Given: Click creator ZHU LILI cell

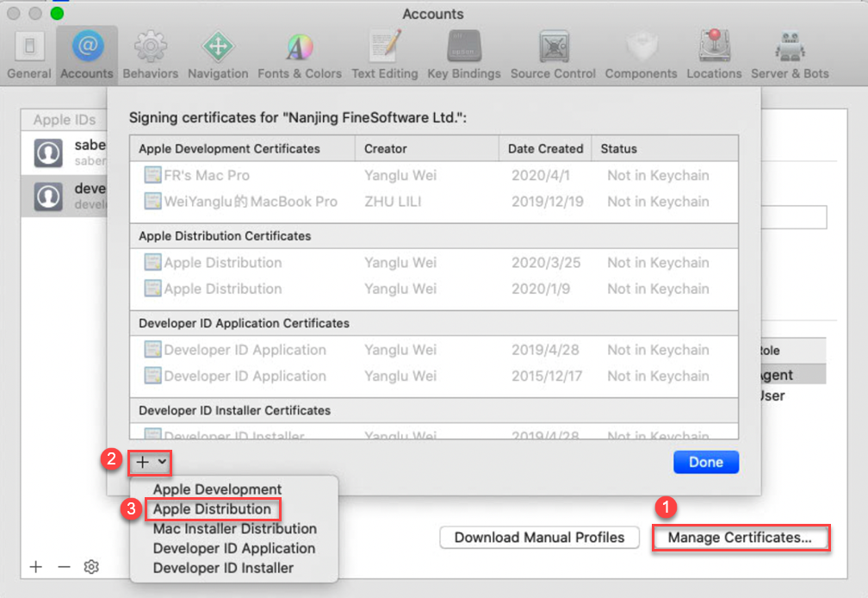Looking at the screenshot, I should [x=393, y=202].
